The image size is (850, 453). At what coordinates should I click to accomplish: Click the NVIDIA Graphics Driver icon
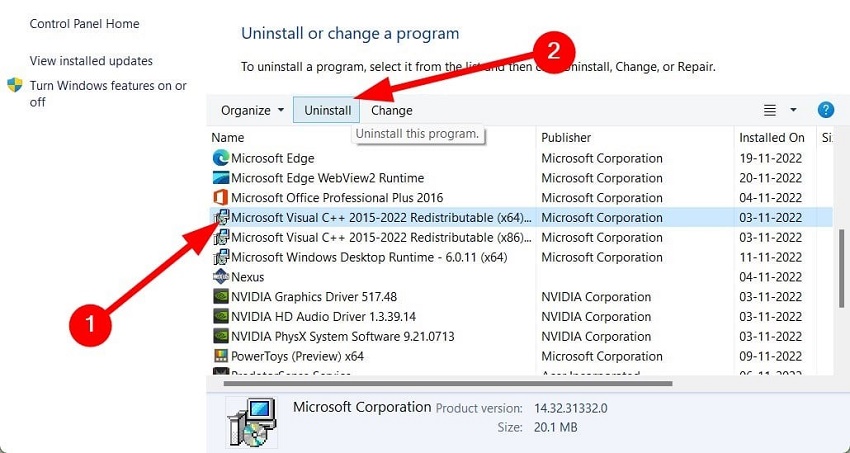point(221,297)
